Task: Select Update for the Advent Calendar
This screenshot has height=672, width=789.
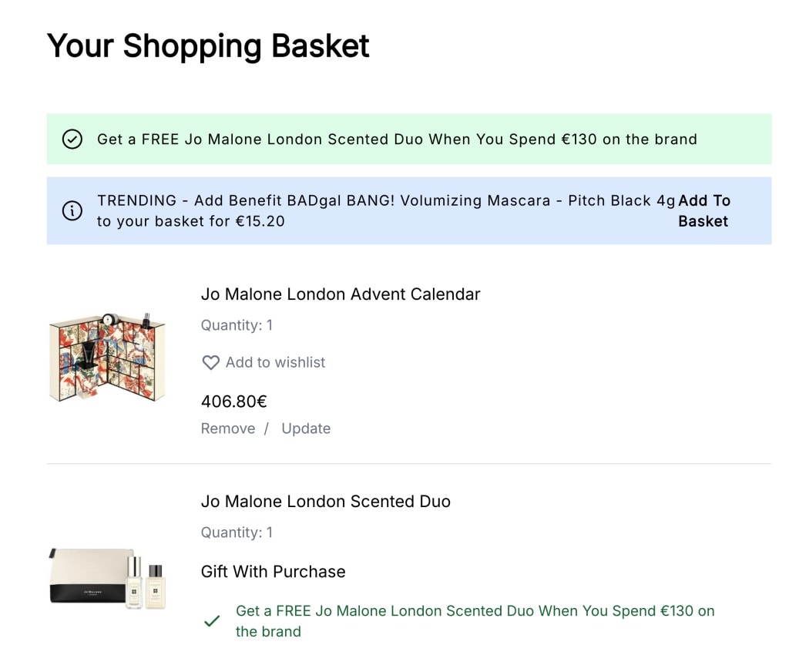Action: [x=306, y=428]
